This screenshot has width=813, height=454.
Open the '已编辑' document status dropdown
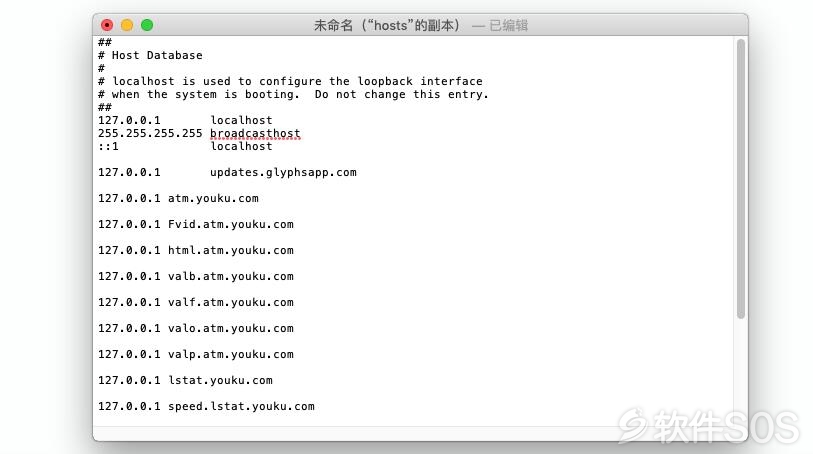point(508,25)
